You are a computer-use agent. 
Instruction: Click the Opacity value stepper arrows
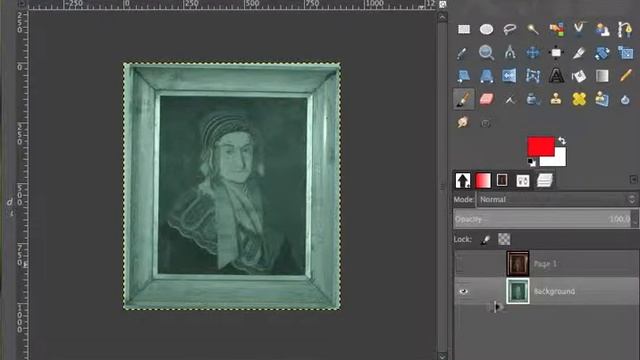tap(635, 219)
